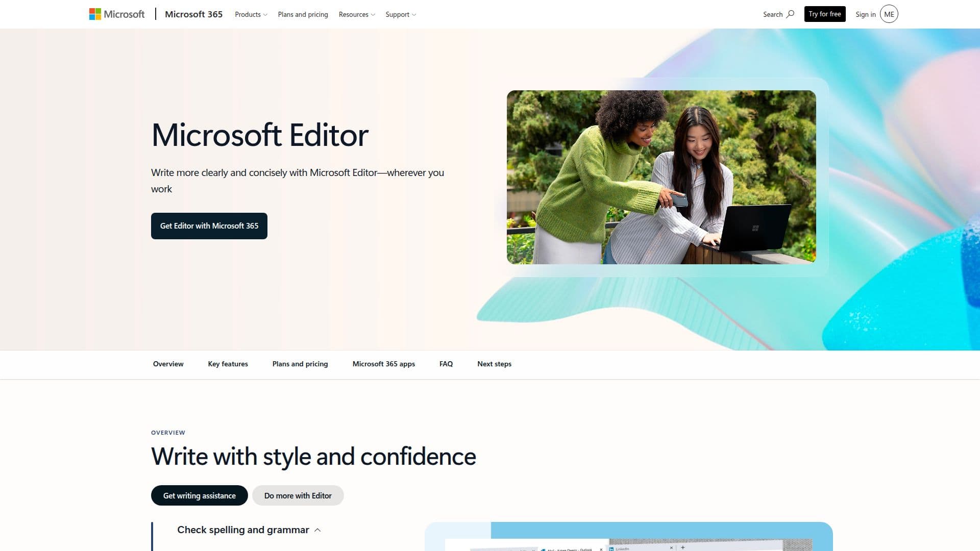Click the ME account avatar circle
The height and width of the screenshot is (551, 980).
pyautogui.click(x=889, y=14)
